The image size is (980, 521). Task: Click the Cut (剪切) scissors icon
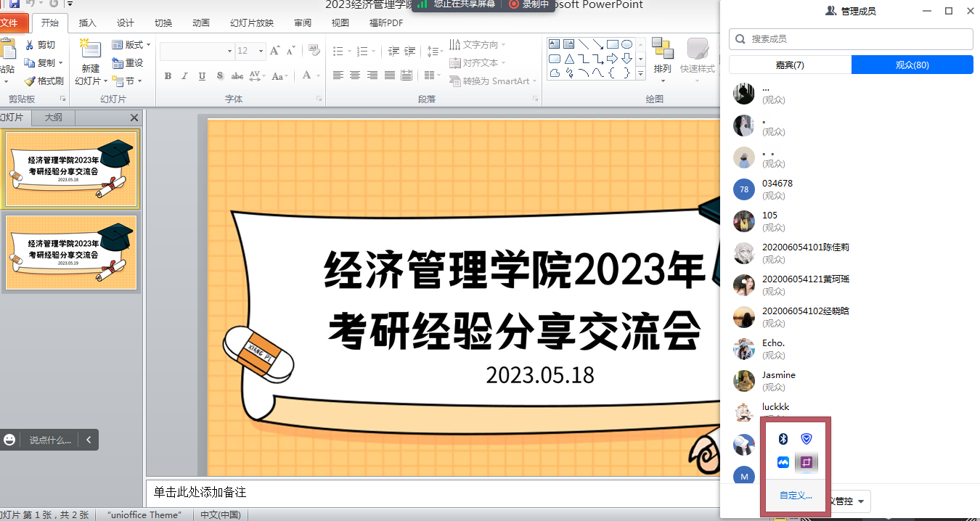[x=30, y=45]
